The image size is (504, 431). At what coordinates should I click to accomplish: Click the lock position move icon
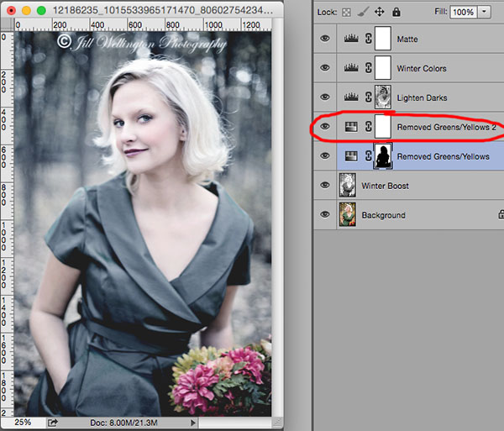pyautogui.click(x=380, y=13)
